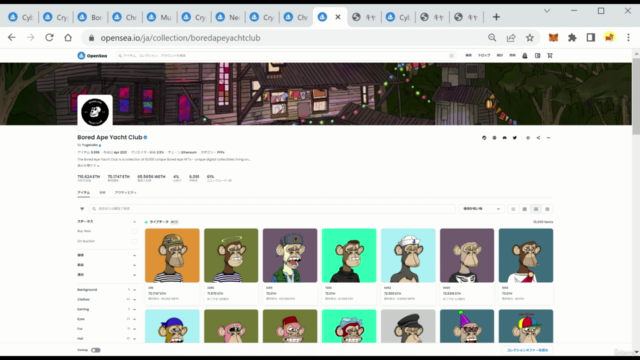This screenshot has width=640, height=360.
Task: Expand the Hat trait filter
Action: 134,339
